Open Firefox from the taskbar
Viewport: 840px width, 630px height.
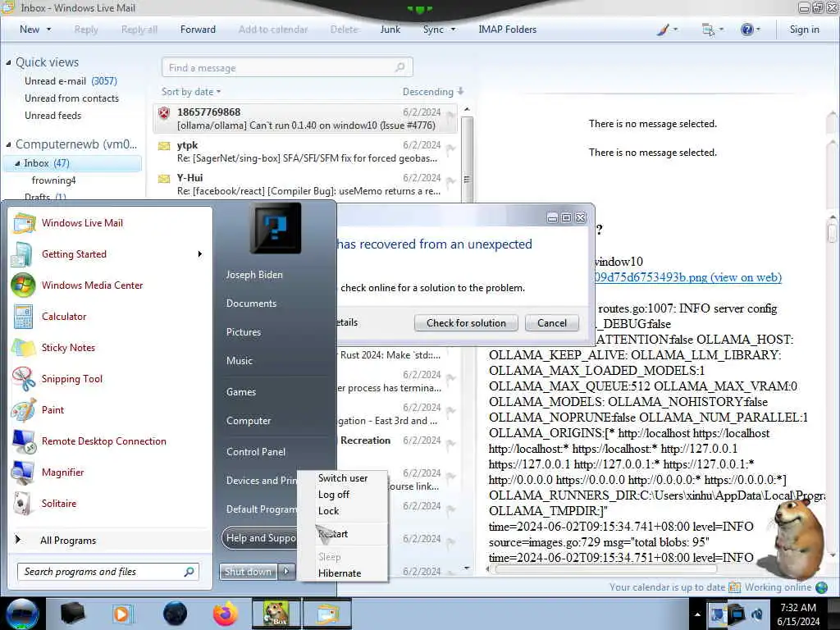(x=225, y=614)
